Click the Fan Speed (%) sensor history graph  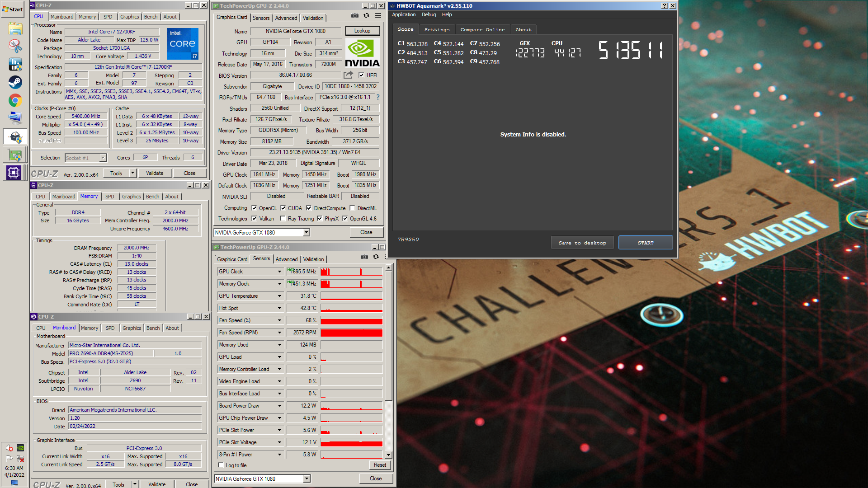(351, 320)
